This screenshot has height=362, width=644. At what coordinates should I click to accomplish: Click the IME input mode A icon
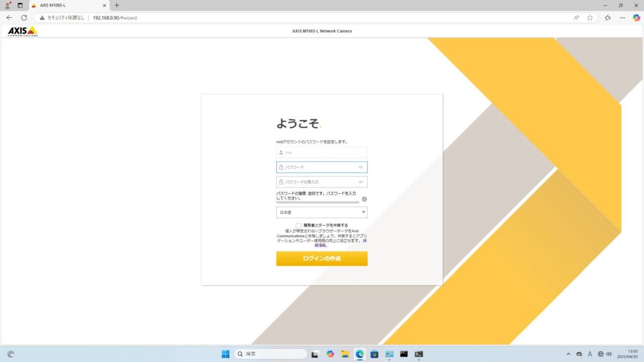pyautogui.click(x=590, y=354)
